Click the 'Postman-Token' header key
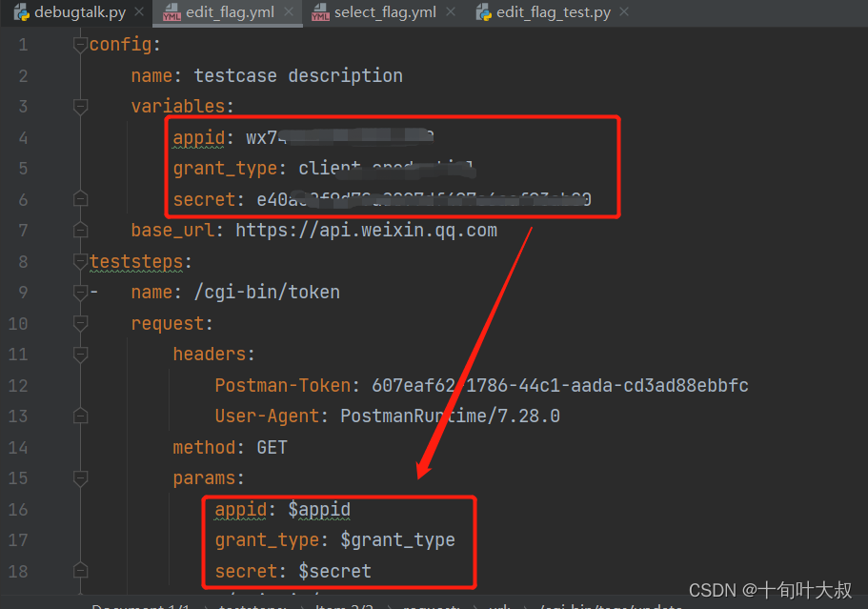 click(x=282, y=385)
